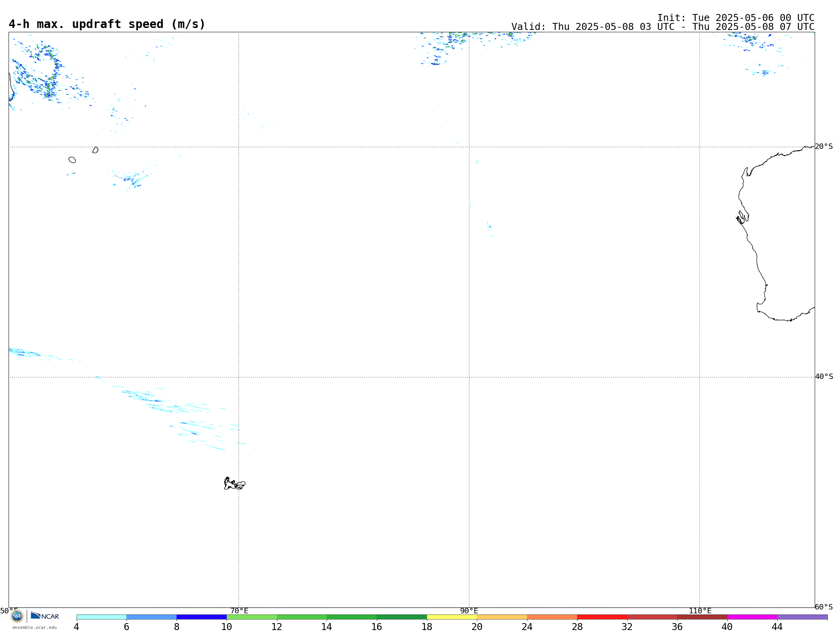Click the Valid time range text
This screenshot has width=840, height=632.
(663, 27)
